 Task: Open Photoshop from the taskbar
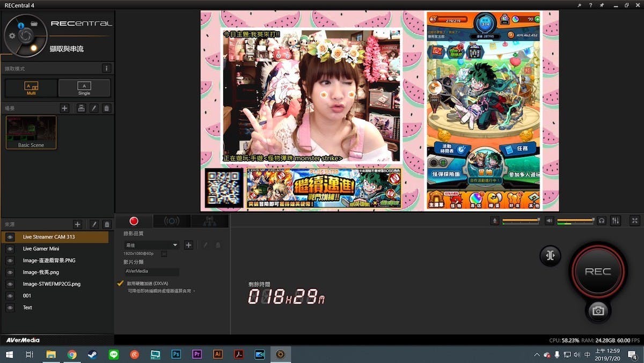pos(176,354)
